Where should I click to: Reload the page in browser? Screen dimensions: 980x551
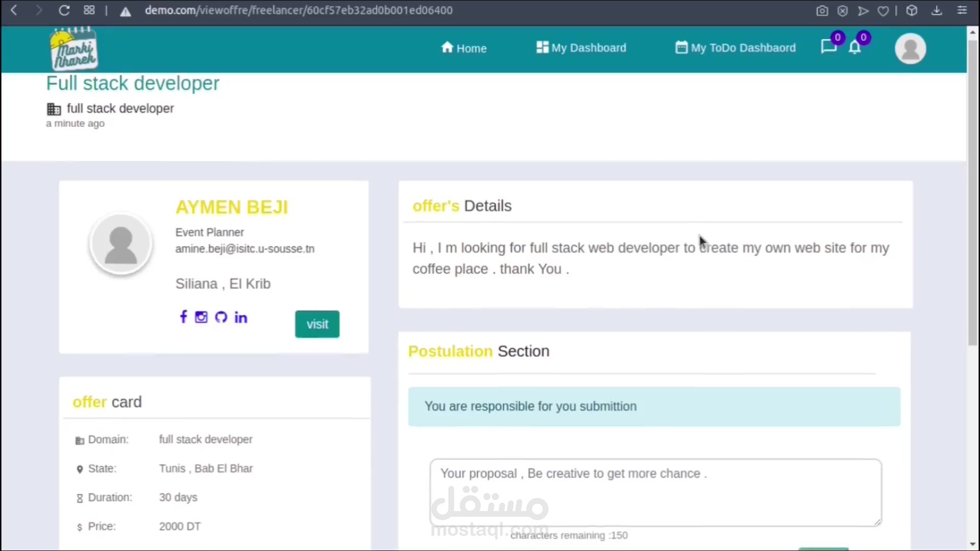point(64,10)
